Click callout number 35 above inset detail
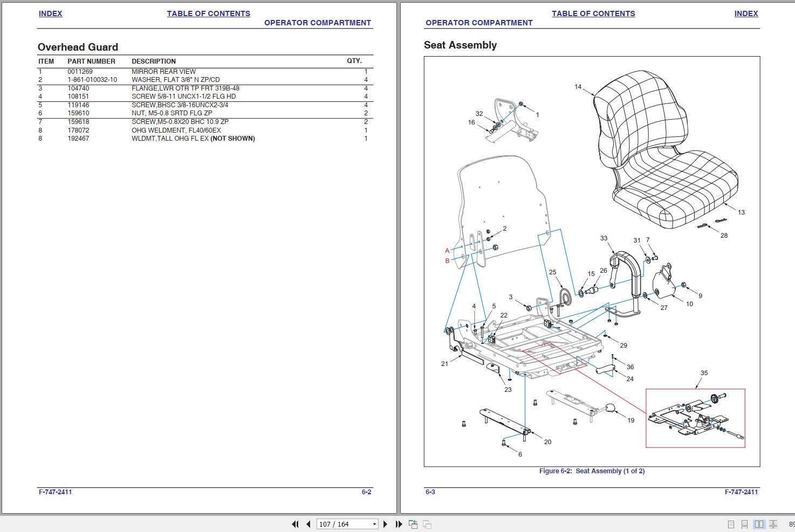The image size is (795, 532). point(704,373)
